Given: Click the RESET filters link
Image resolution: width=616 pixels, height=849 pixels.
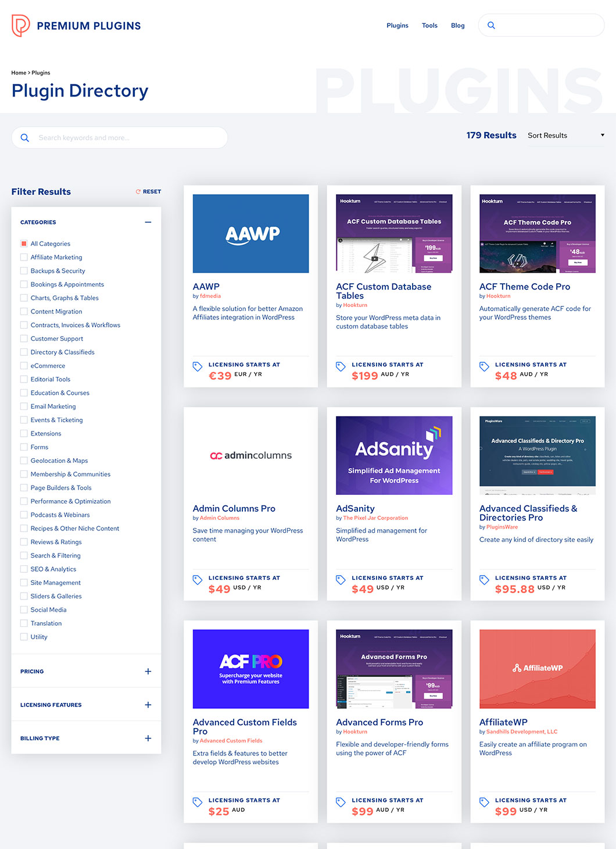Looking at the screenshot, I should [152, 191].
